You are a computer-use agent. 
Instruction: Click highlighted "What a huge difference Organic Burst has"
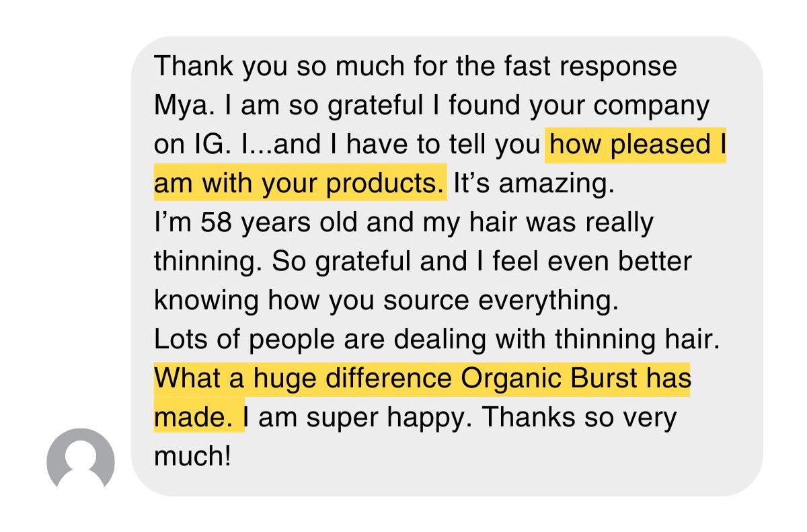pyautogui.click(x=422, y=379)
